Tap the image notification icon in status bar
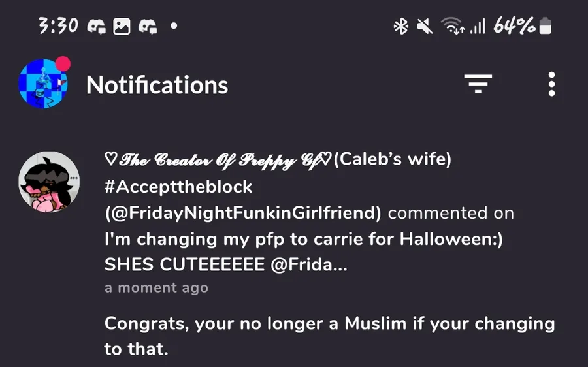 coord(122,26)
